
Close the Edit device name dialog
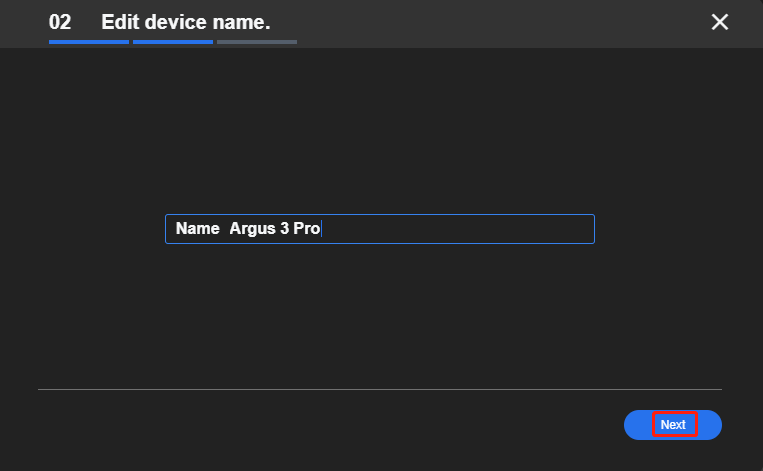pos(720,22)
